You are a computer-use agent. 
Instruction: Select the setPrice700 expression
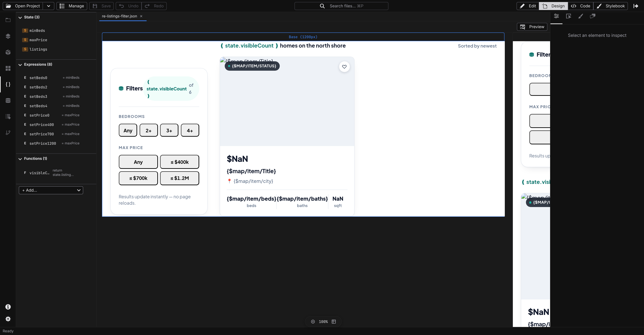pos(56,134)
